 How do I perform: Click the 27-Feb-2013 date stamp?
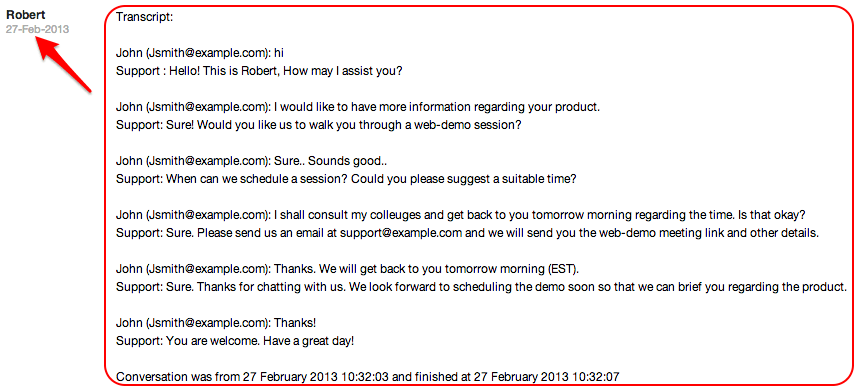(37, 30)
